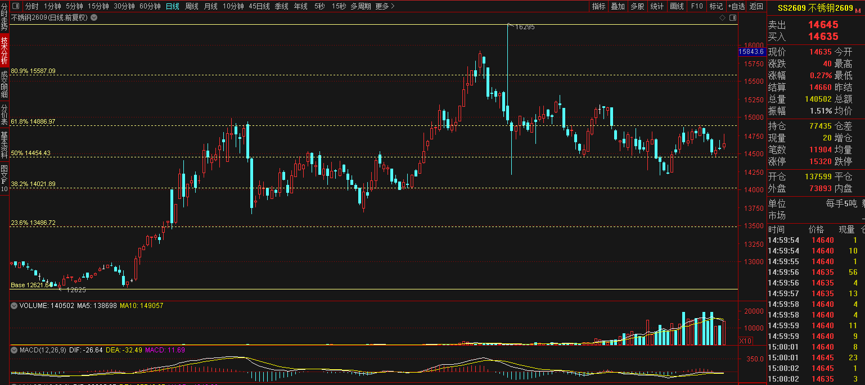This screenshot has width=865, height=385.
Task: Select the 5秒 period tab
Action: [320, 7]
